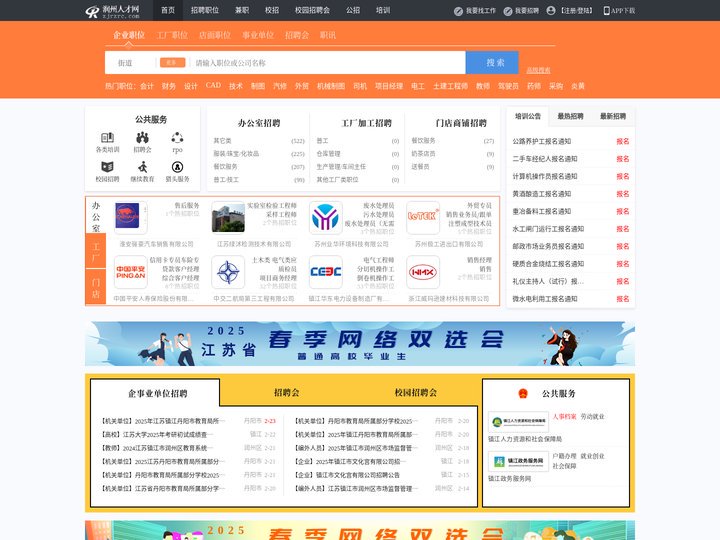The width and height of the screenshot is (720, 540).
Task: Open the 淮安强豪汽车 red bull logo
Action: coord(130,217)
